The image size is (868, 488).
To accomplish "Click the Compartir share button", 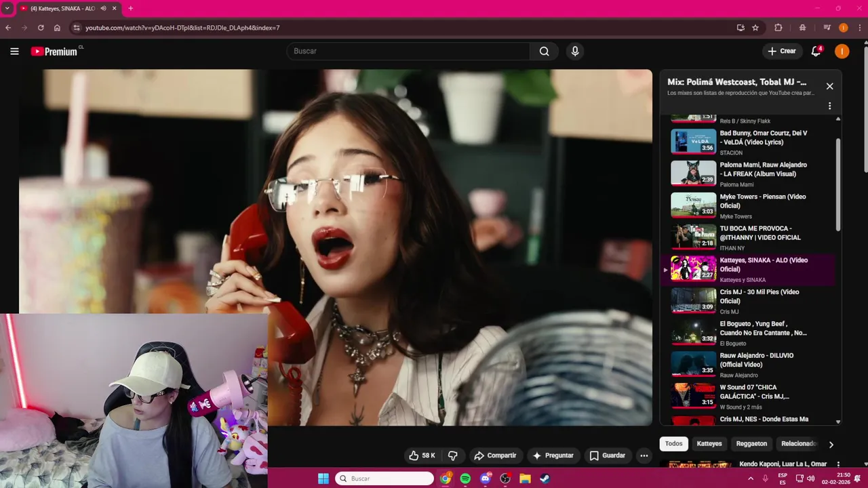I will 495,455.
